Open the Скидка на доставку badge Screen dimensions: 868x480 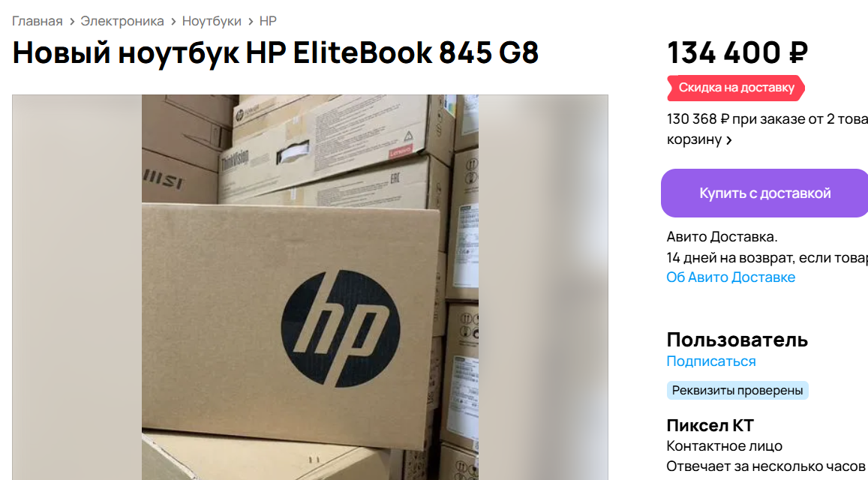point(736,88)
